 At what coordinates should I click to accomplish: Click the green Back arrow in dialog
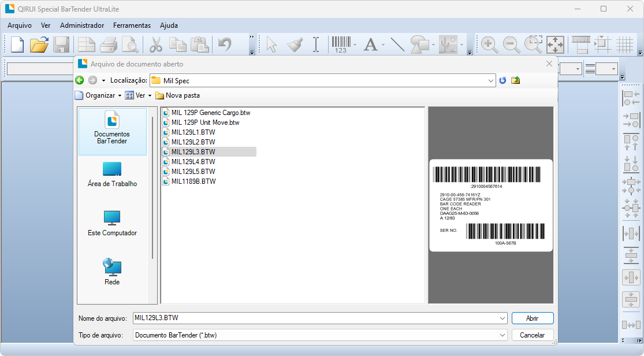[80, 80]
